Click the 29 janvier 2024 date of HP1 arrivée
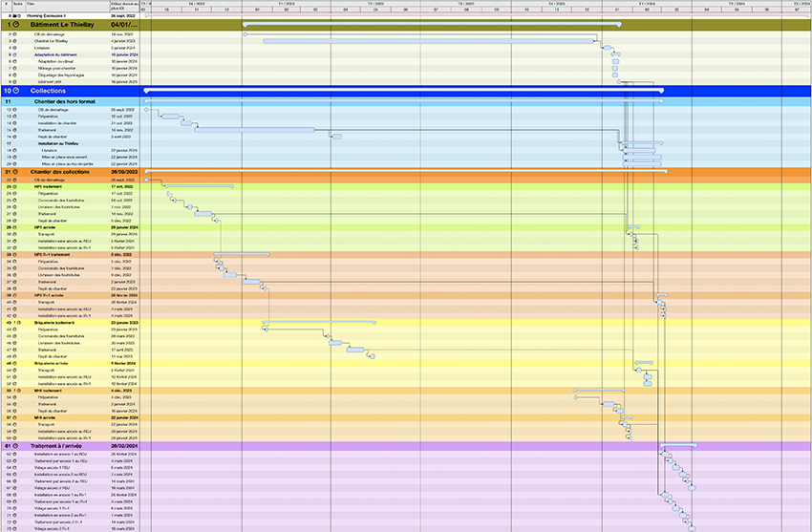Image resolution: width=812 pixels, height=532 pixels. tap(124, 227)
